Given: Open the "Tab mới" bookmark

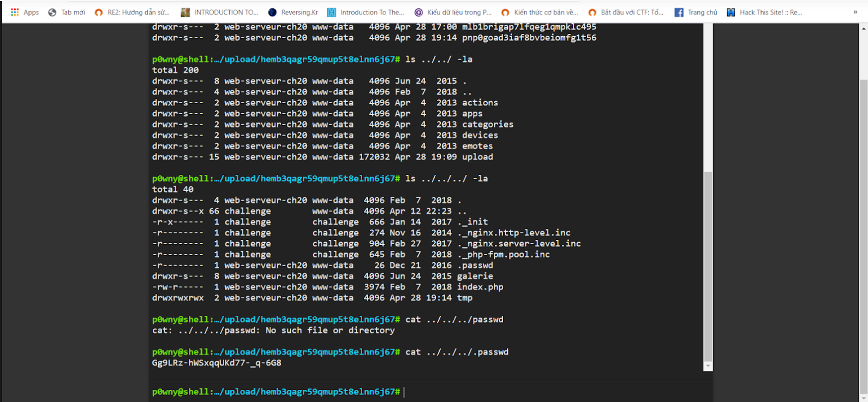Looking at the screenshot, I should pos(67,12).
